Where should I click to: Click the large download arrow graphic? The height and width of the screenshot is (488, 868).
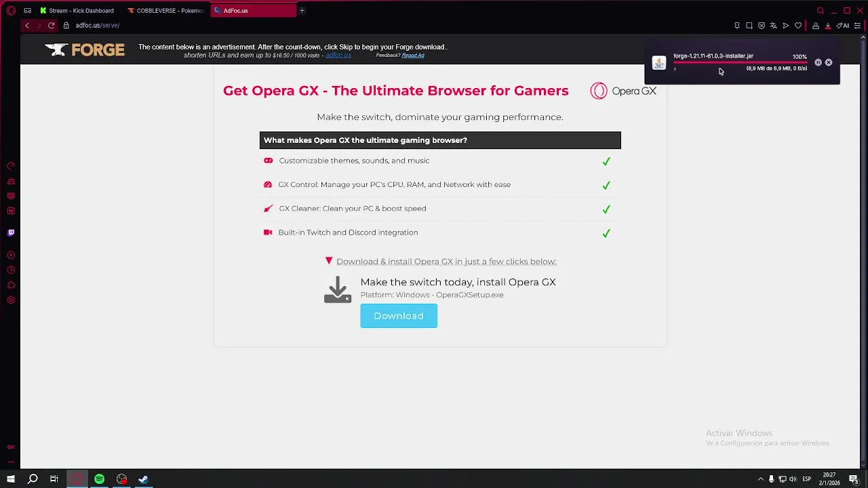coord(338,289)
